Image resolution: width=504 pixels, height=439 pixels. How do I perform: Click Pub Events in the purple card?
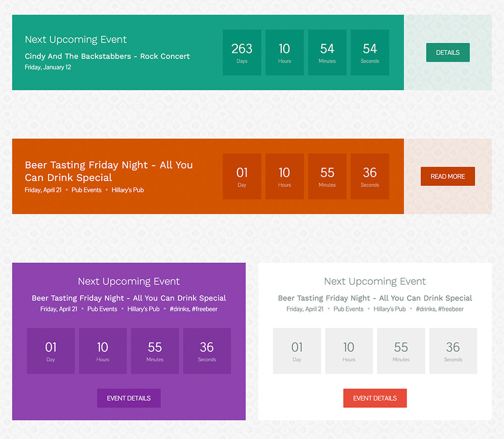coord(102,309)
